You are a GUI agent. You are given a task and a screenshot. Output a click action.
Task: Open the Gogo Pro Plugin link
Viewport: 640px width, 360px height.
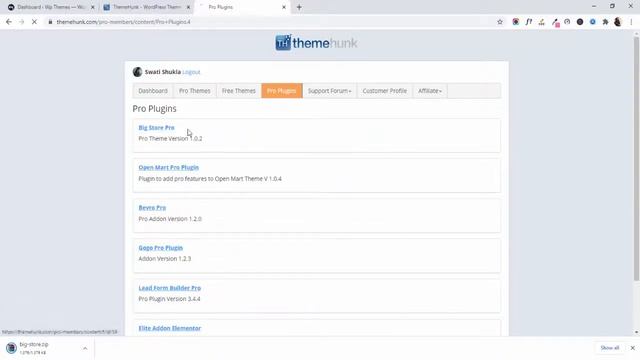point(160,248)
